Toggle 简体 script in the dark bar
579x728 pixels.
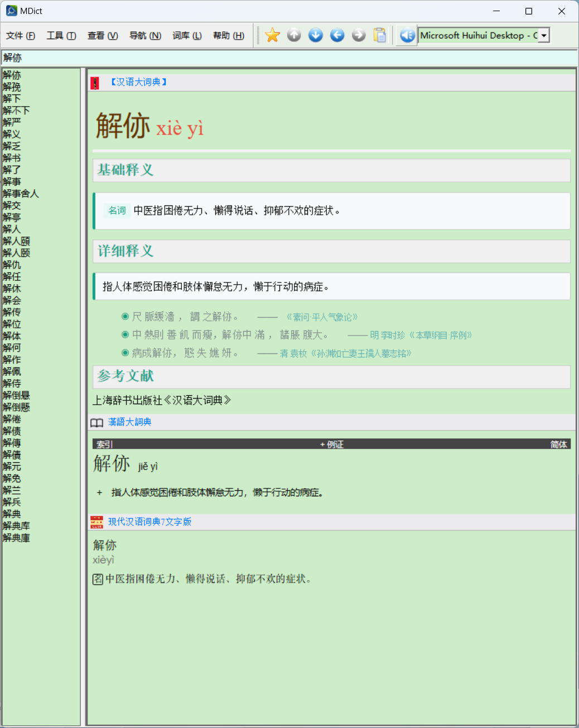[x=558, y=444]
